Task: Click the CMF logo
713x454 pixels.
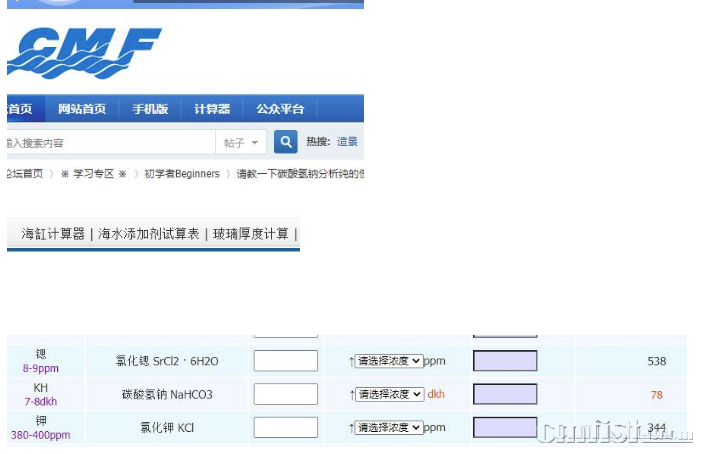Action: click(x=85, y=53)
